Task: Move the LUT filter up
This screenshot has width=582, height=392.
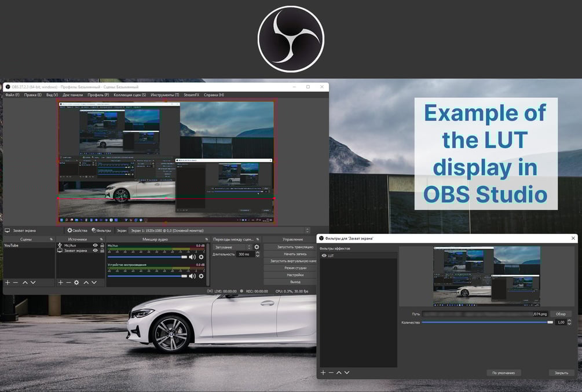Action: coord(339,372)
